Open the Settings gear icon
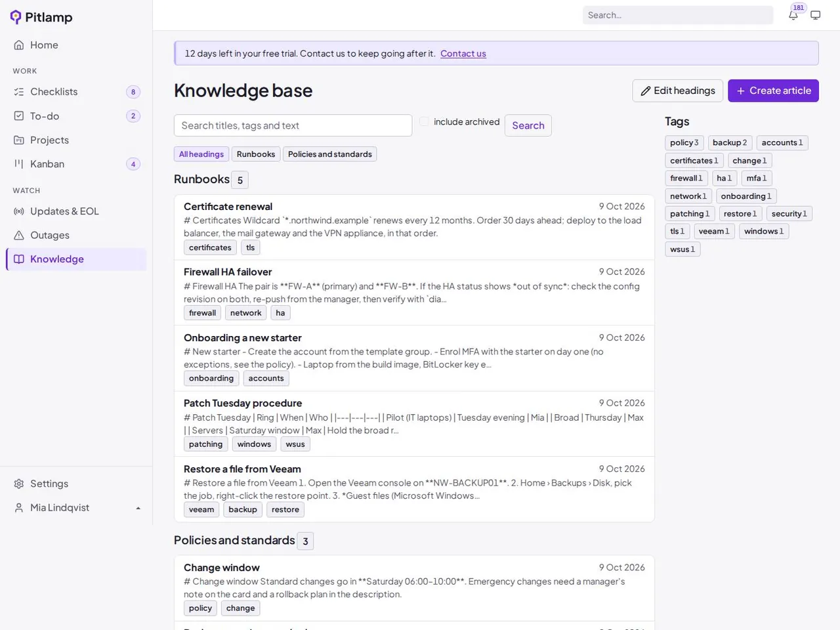 [x=19, y=484]
